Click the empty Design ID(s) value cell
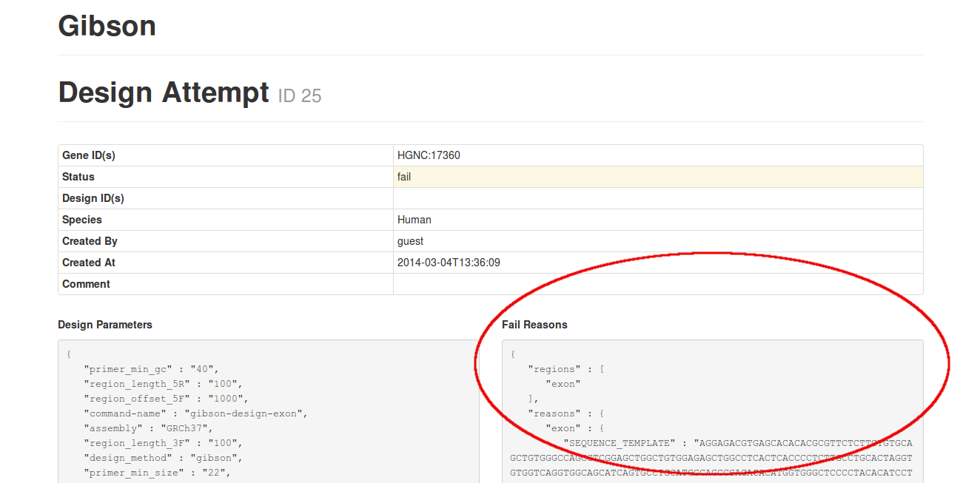The width and height of the screenshot is (980, 483). (657, 198)
